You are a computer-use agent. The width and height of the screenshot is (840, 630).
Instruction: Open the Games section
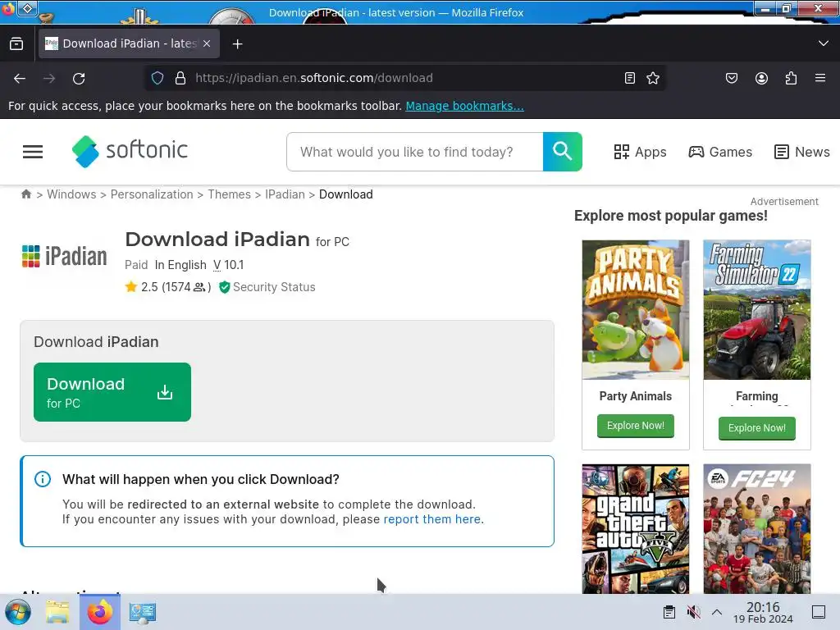coord(720,152)
